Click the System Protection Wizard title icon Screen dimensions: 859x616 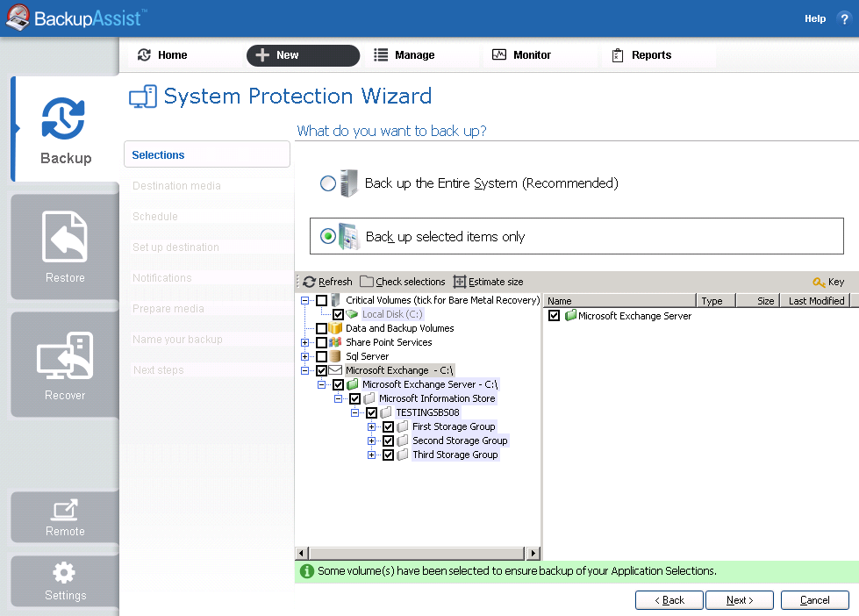143,97
